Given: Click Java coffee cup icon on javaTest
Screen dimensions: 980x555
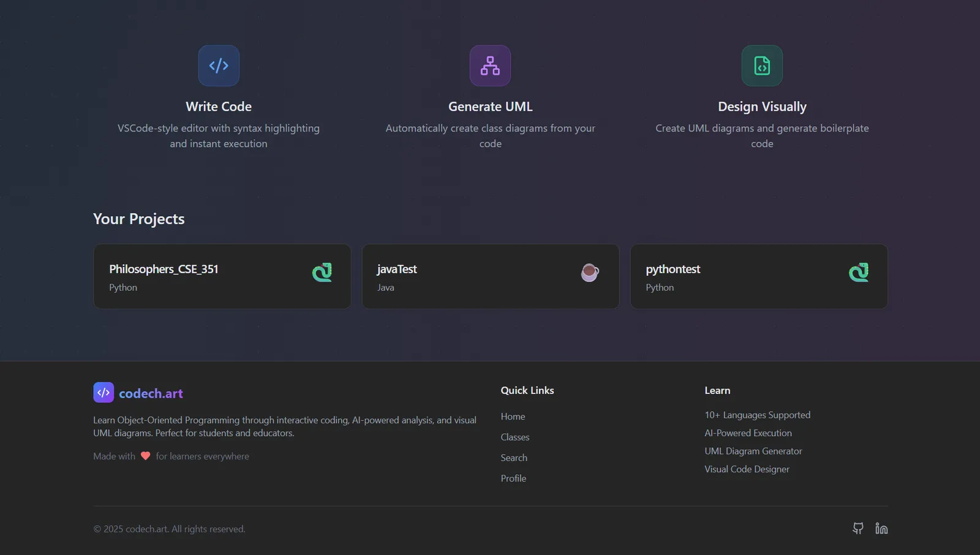Looking at the screenshot, I should point(590,272).
